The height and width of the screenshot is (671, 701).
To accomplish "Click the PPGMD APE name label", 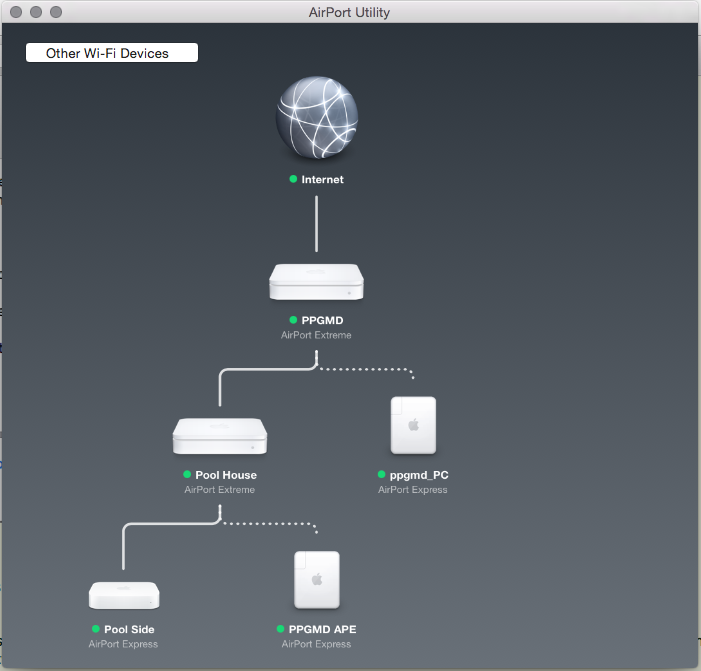I will 322,629.
